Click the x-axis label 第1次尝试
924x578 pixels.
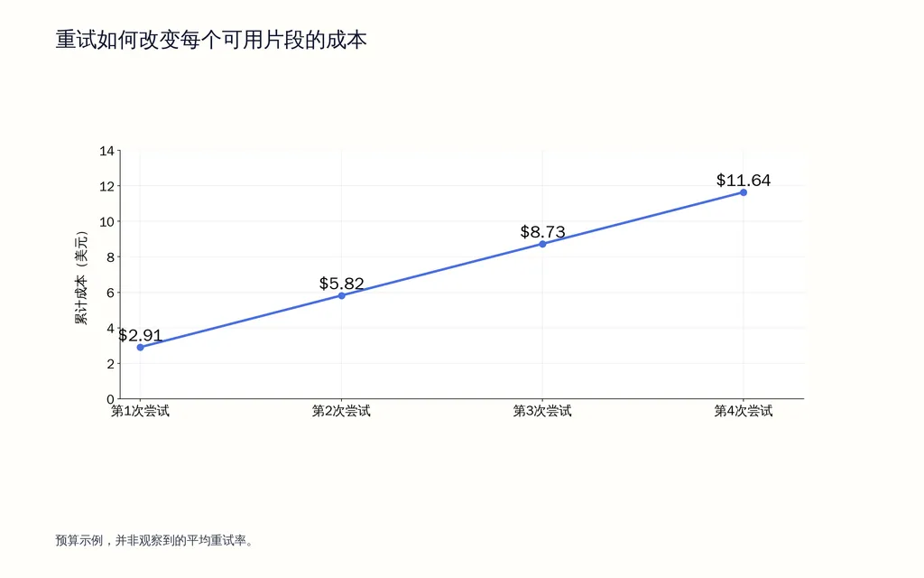(x=140, y=411)
